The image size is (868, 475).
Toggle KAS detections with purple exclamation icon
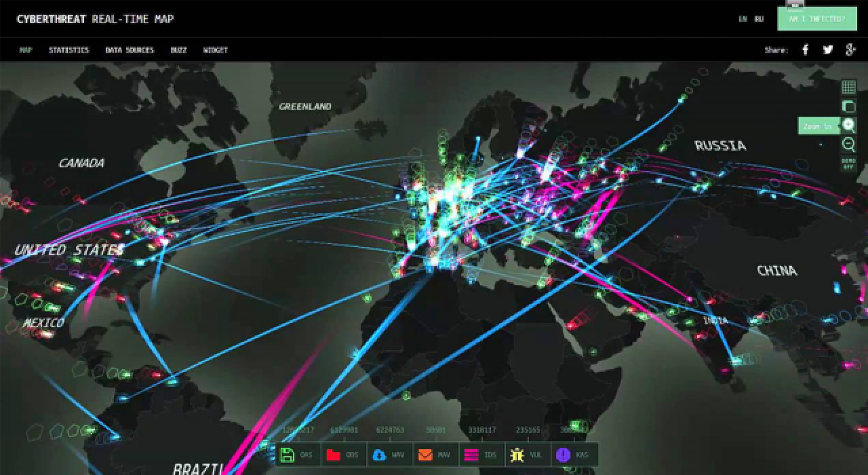pos(574,455)
